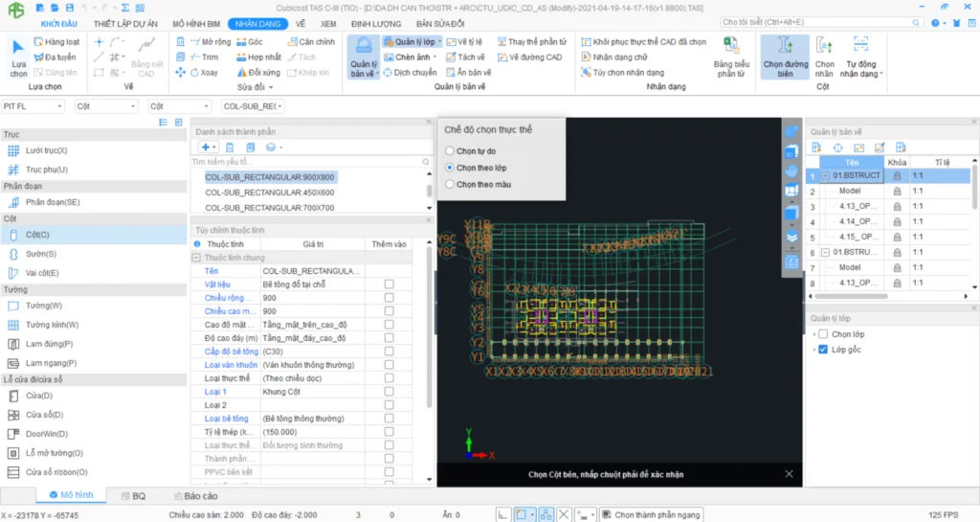Click Bảng biểu phần tử table icon
Screen dimensions: 980x522
[729, 57]
